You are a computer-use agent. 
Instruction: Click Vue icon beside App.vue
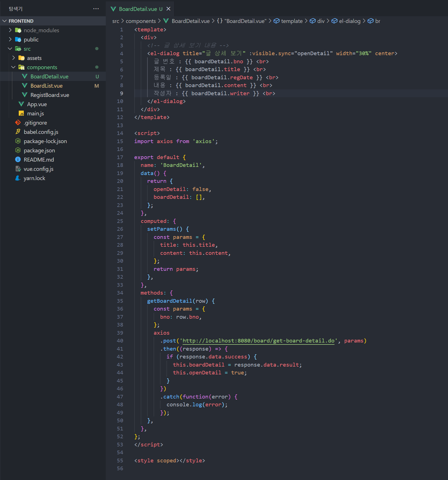tap(21, 104)
